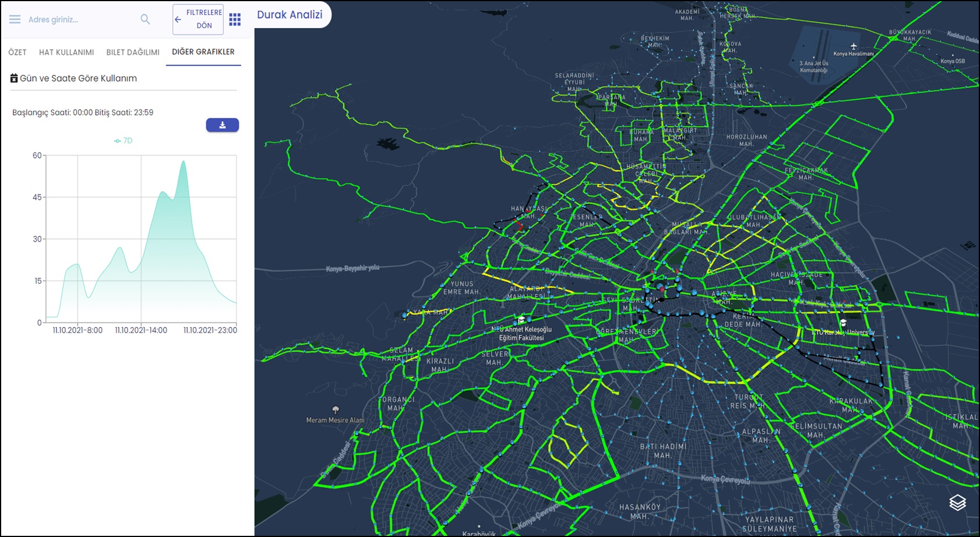
Task: Click the NEÜ Ahmet Keleşoğlu Eğitim Fakültesi marker
Action: (521, 320)
